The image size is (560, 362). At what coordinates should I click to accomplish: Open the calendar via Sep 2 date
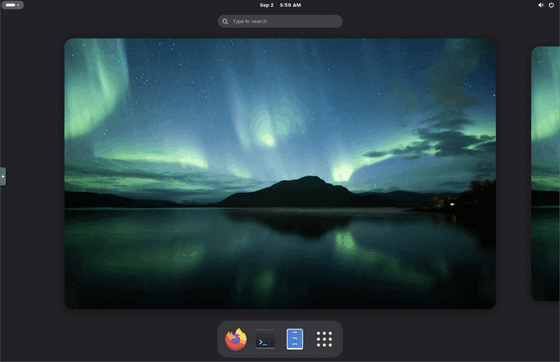coord(266,5)
